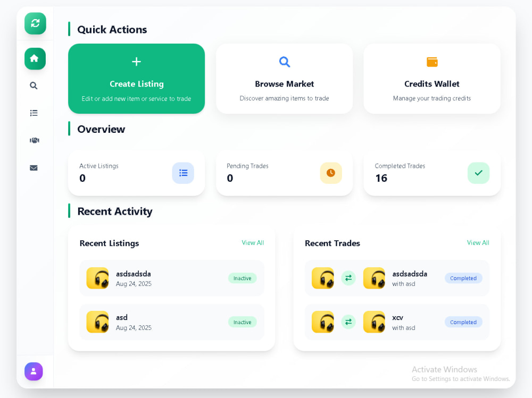Image resolution: width=532 pixels, height=398 pixels.
Task: Click View All in Recent Listings
Action: click(x=253, y=243)
